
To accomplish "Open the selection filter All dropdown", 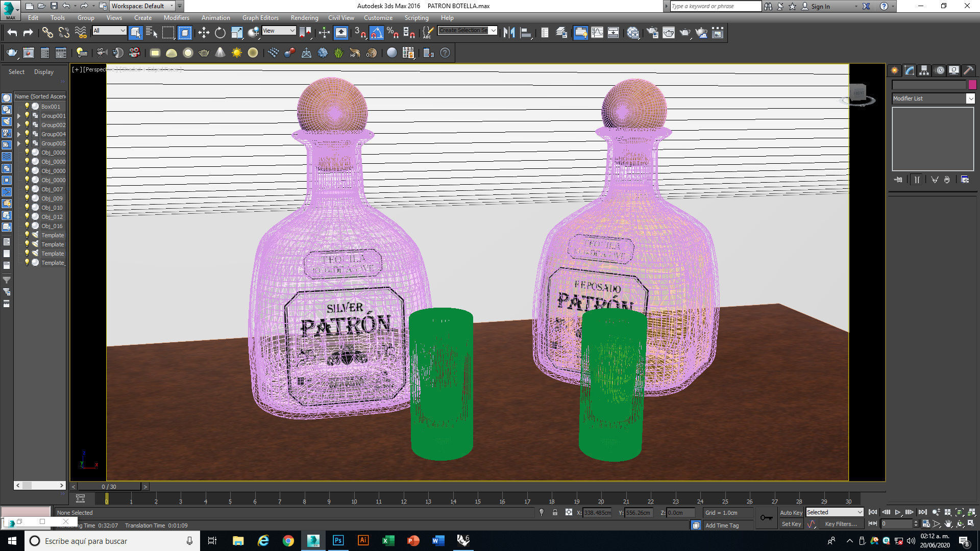I will [109, 31].
